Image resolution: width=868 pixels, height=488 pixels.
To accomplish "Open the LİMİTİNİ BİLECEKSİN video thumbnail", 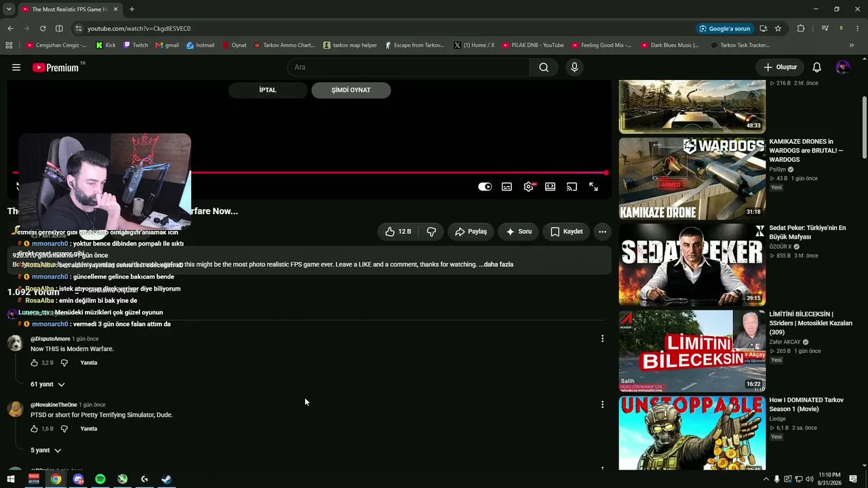I will (x=692, y=351).
